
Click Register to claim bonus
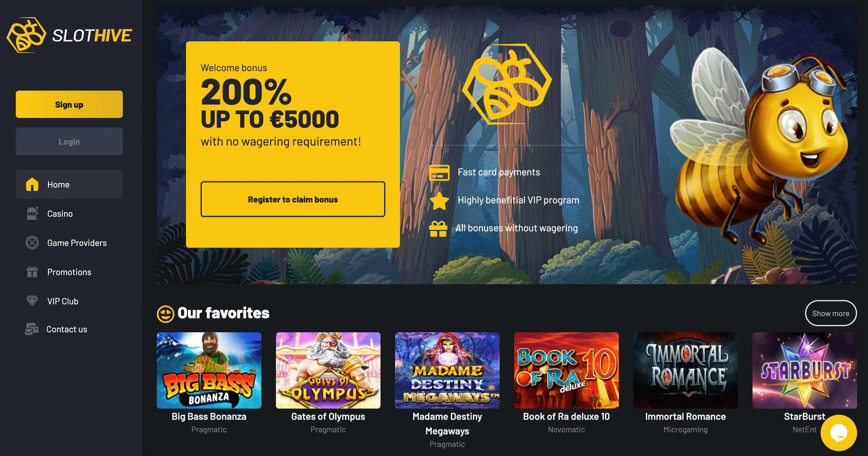[x=293, y=199]
